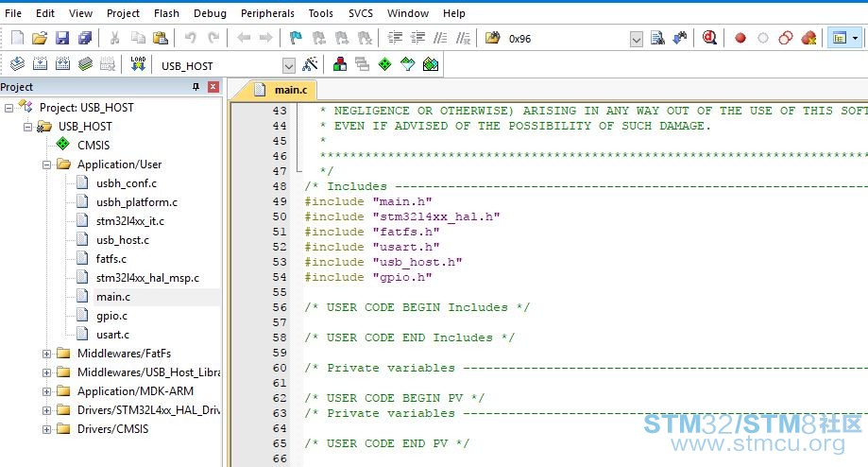868x467 pixels.
Task: Switch to the main.c editor tab
Action: click(x=281, y=90)
